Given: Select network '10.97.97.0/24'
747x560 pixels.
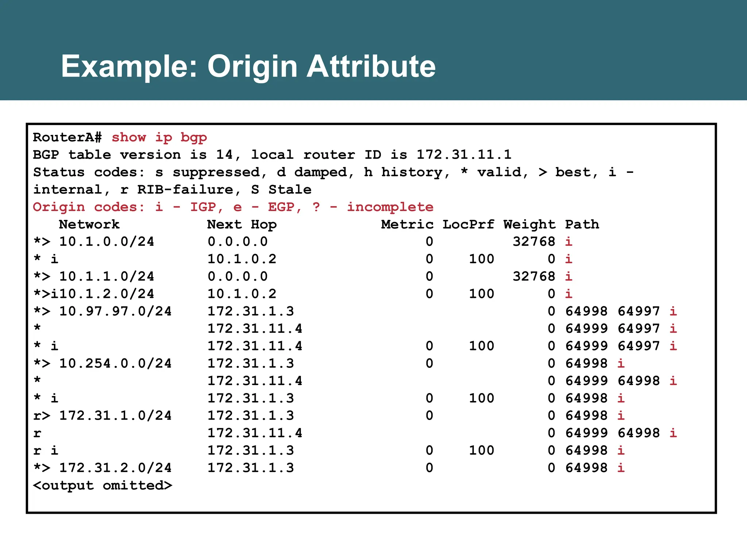Looking at the screenshot, I should point(116,312).
